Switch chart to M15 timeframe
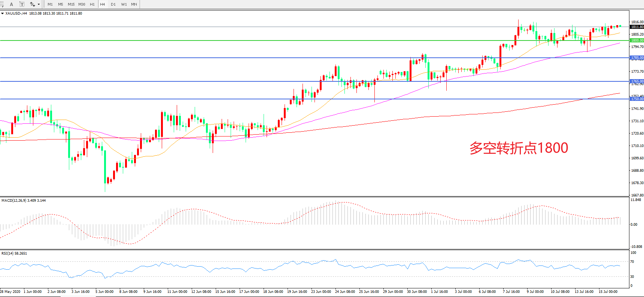The height and width of the screenshot is (297, 644). click(x=71, y=4)
